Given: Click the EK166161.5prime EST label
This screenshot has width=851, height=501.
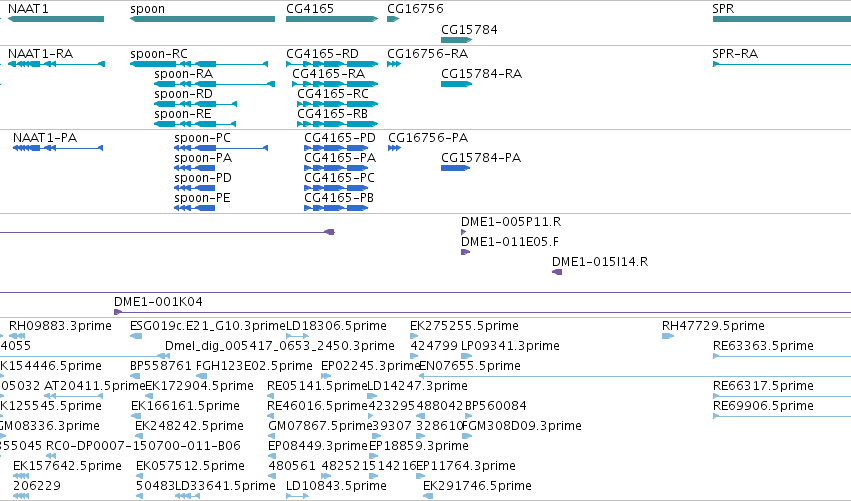Looking at the screenshot, I should click(x=185, y=407).
